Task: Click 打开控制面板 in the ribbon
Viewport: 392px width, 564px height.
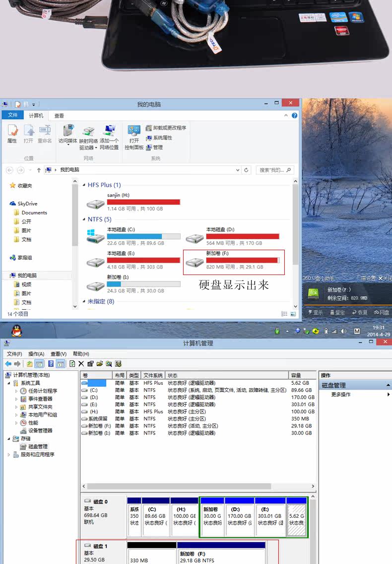Action: [x=134, y=138]
